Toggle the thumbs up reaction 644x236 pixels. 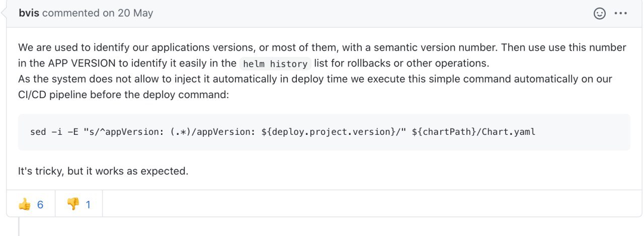31,204
